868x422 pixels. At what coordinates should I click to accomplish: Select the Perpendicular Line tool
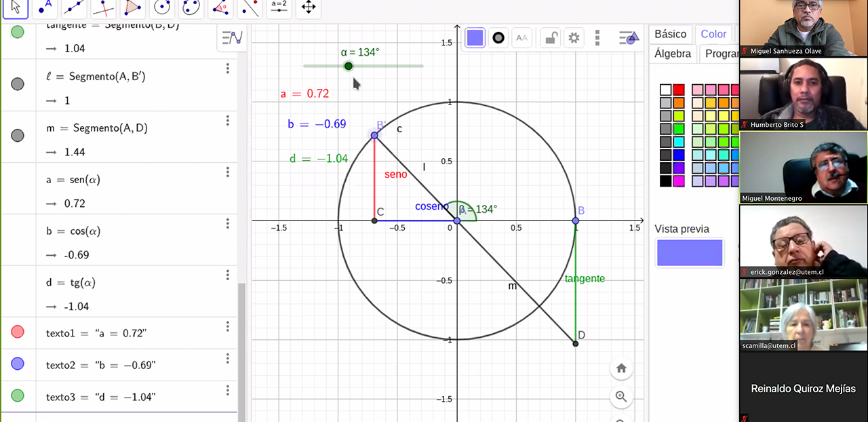(x=103, y=7)
